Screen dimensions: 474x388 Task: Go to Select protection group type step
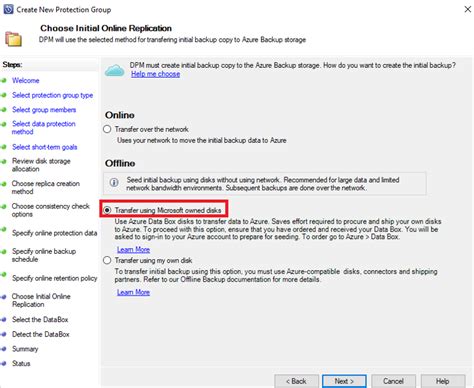coord(53,95)
